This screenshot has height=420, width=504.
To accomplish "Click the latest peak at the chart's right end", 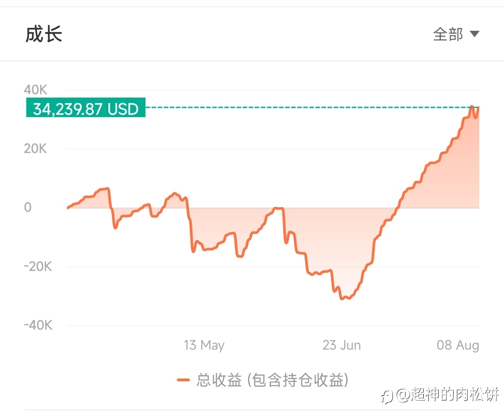I will pos(472,107).
